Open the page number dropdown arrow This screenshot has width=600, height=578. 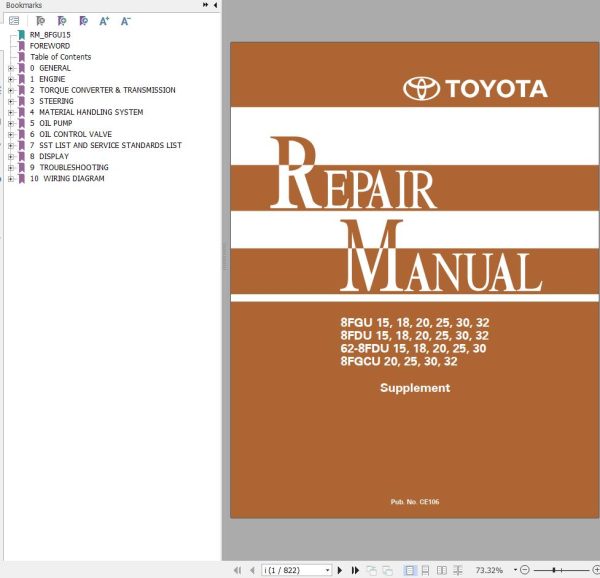pyautogui.click(x=328, y=570)
